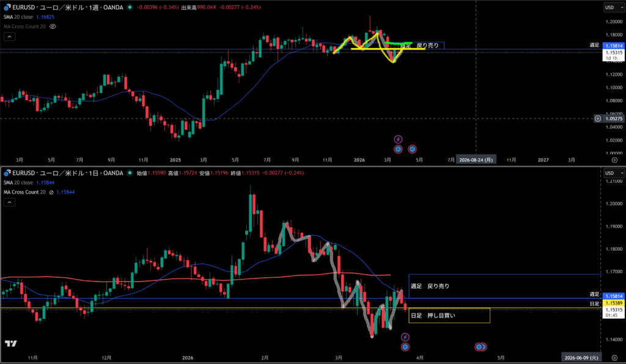The image size is (626, 364).
Task: Collapse the indicator legend on weekly chart
Action: tap(9, 37)
